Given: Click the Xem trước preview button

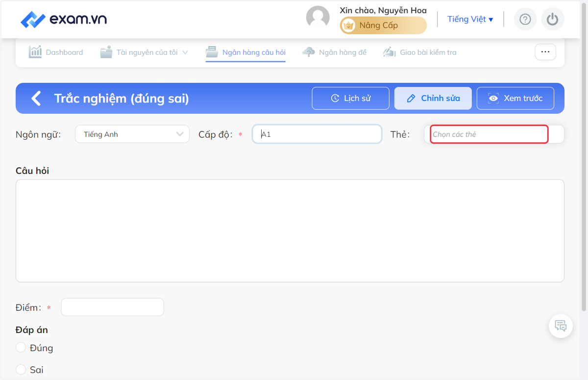Looking at the screenshot, I should pos(515,98).
